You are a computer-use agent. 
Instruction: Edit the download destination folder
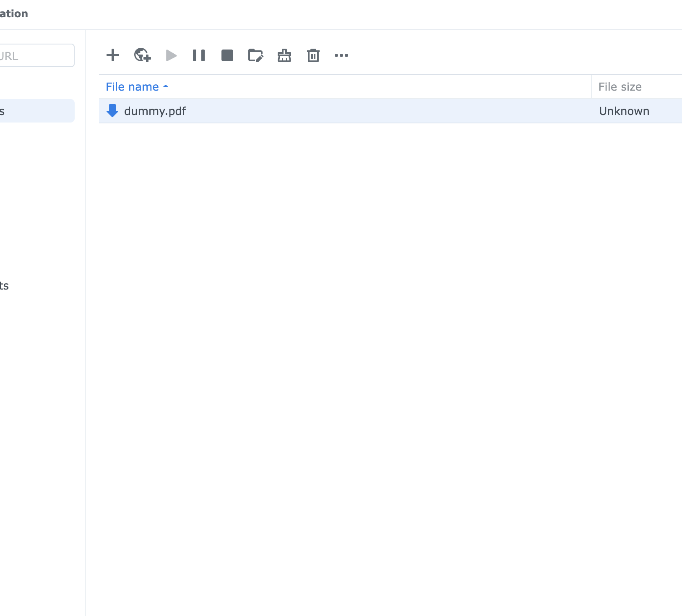coord(256,55)
